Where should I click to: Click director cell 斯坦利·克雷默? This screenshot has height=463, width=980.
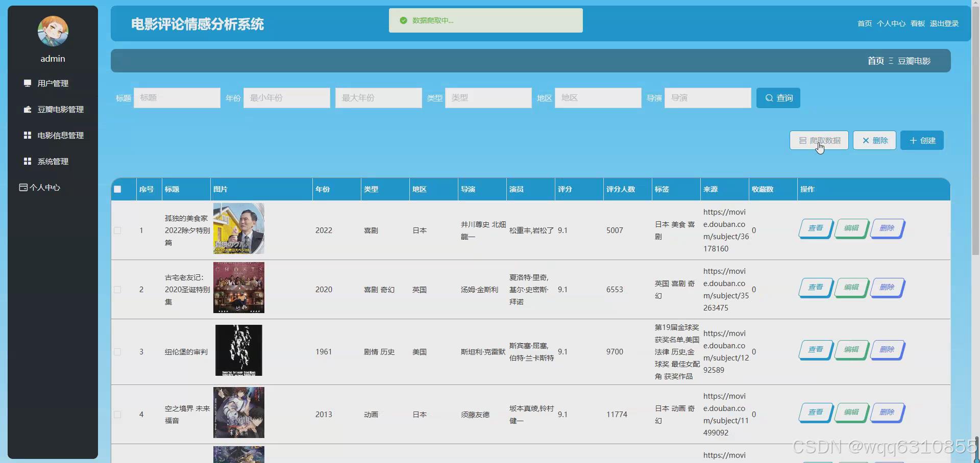pyautogui.click(x=483, y=352)
